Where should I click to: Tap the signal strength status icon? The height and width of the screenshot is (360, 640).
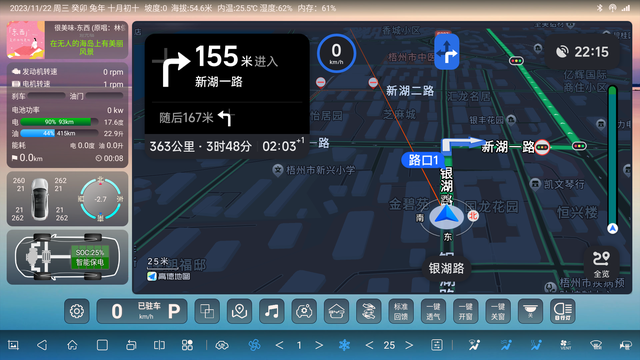tap(625, 8)
